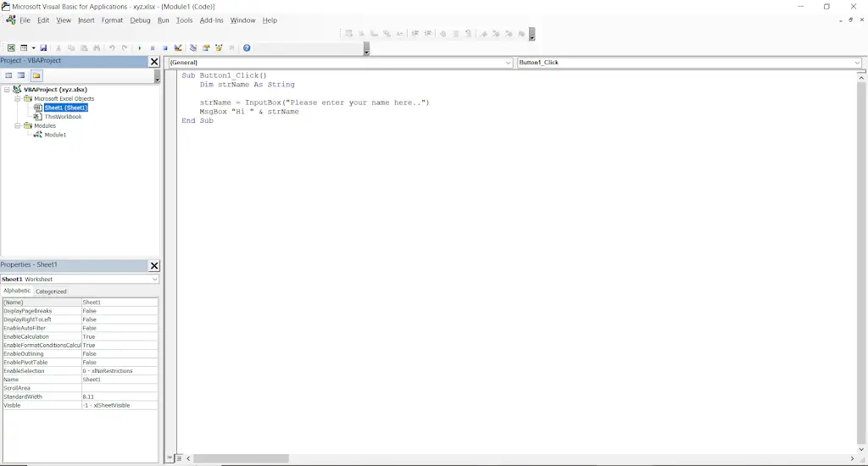868x466 pixels.
Task: Click the code pane vertical scroll down arrow
Action: pyautogui.click(x=861, y=449)
